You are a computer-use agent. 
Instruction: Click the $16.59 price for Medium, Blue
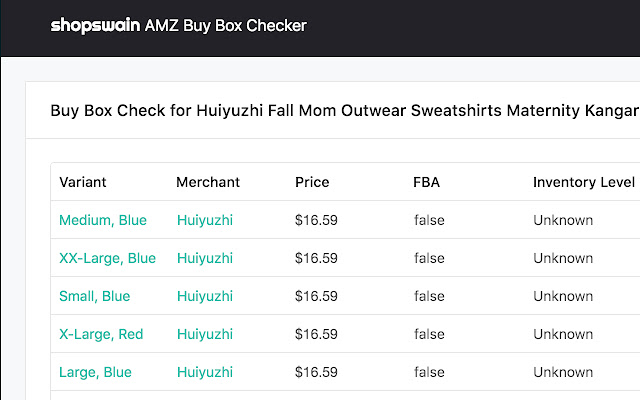[x=316, y=220]
